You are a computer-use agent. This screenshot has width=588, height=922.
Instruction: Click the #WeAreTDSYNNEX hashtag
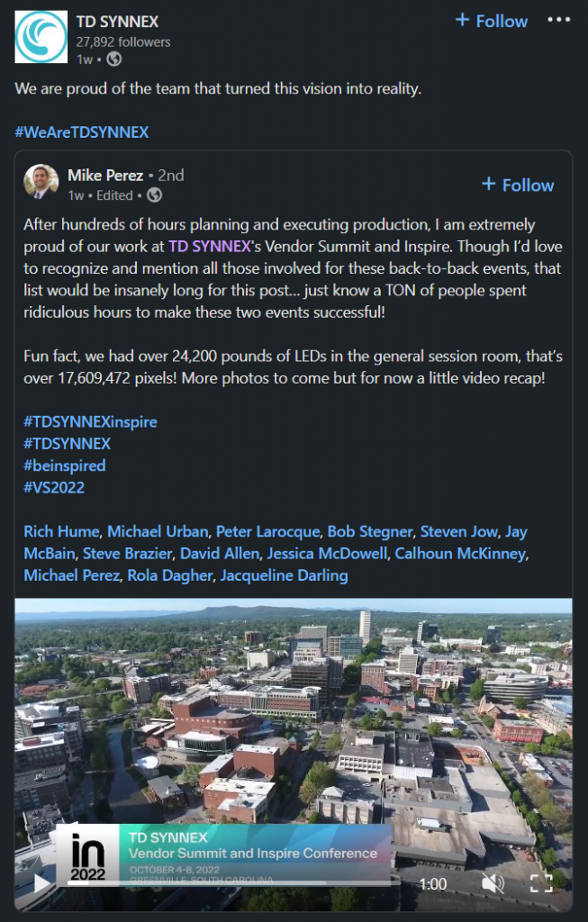[x=81, y=132]
